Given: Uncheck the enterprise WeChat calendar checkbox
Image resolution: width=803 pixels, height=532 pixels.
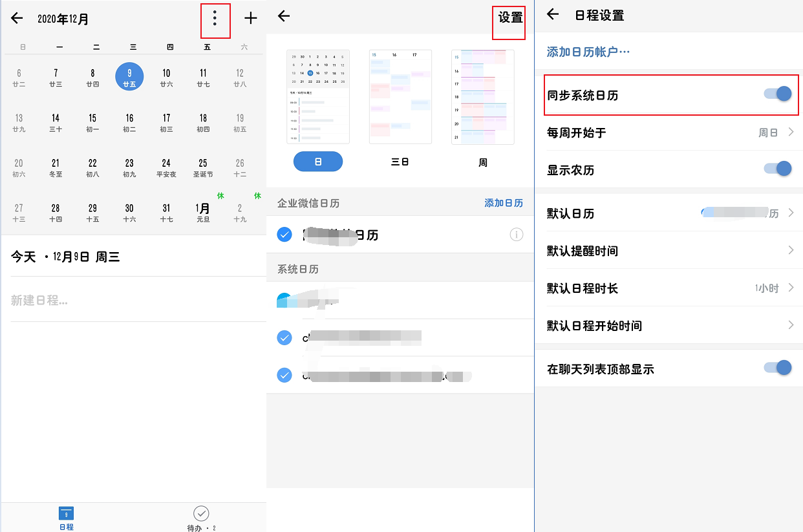Looking at the screenshot, I should coord(284,235).
